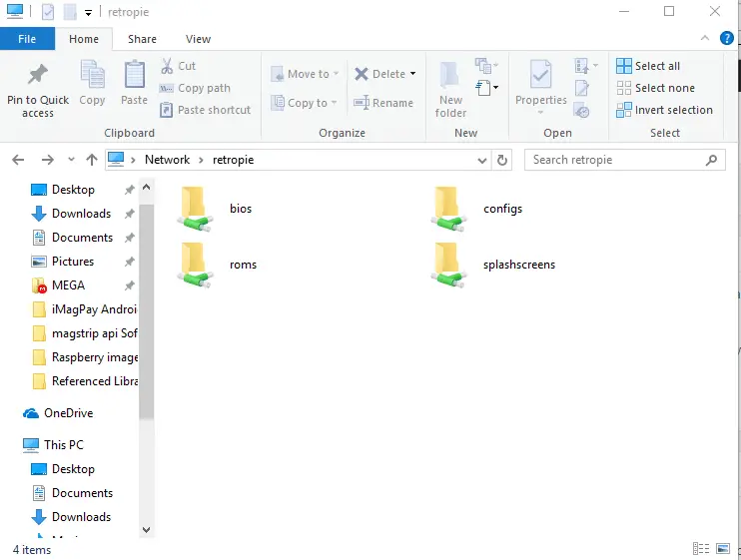741x560 pixels.
Task: Go back with the back arrow
Action: pyautogui.click(x=18, y=160)
